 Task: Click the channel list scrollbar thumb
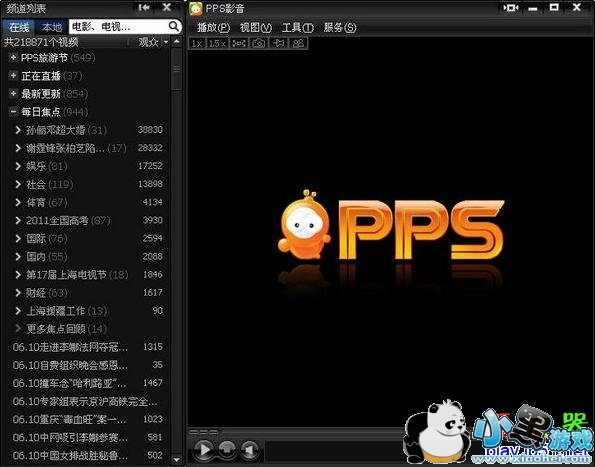176,69
